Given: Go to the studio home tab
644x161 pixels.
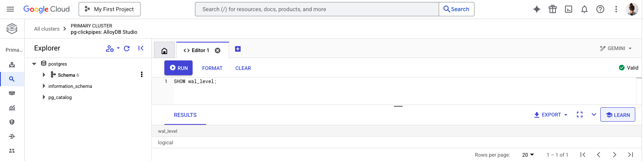Looking at the screenshot, I should (x=164, y=50).
